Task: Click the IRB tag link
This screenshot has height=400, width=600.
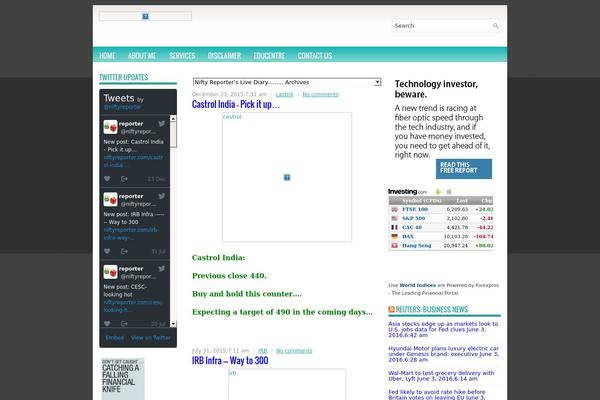Action: click(x=262, y=351)
